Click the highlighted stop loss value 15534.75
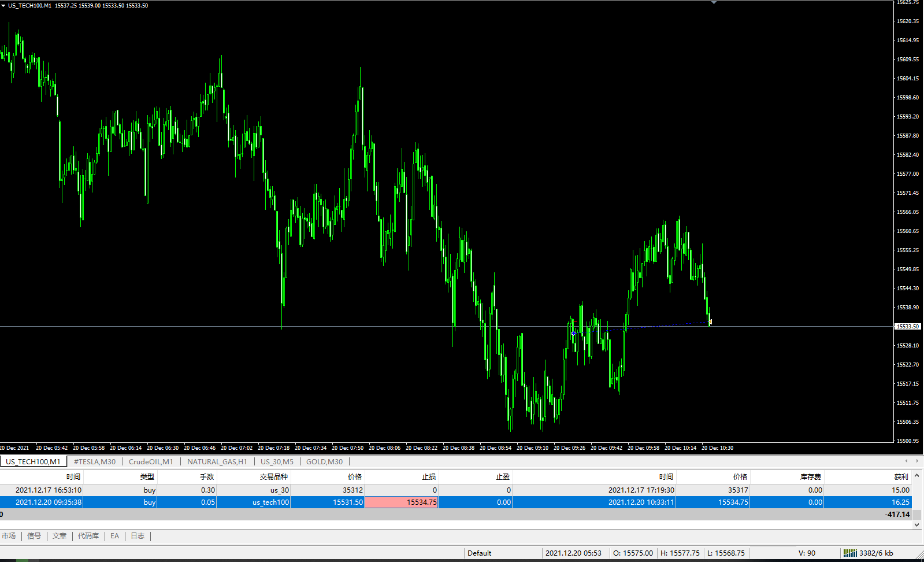This screenshot has height=562, width=924. coord(402,502)
